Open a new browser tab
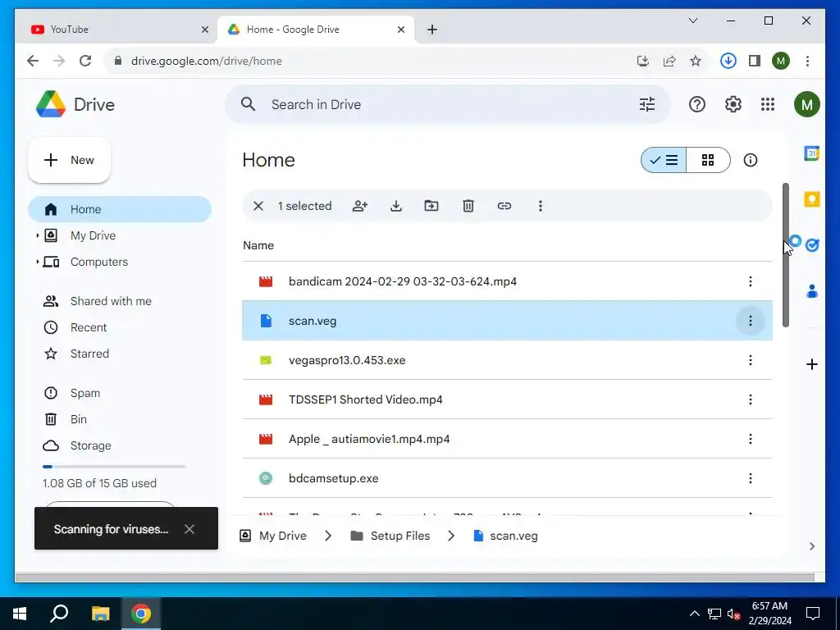This screenshot has width=840, height=630. 431,30
